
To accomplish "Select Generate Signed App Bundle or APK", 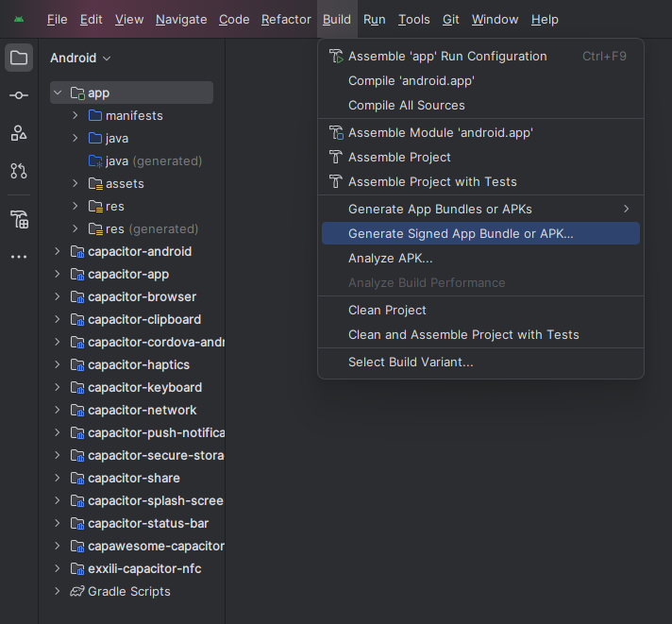I will (x=461, y=233).
